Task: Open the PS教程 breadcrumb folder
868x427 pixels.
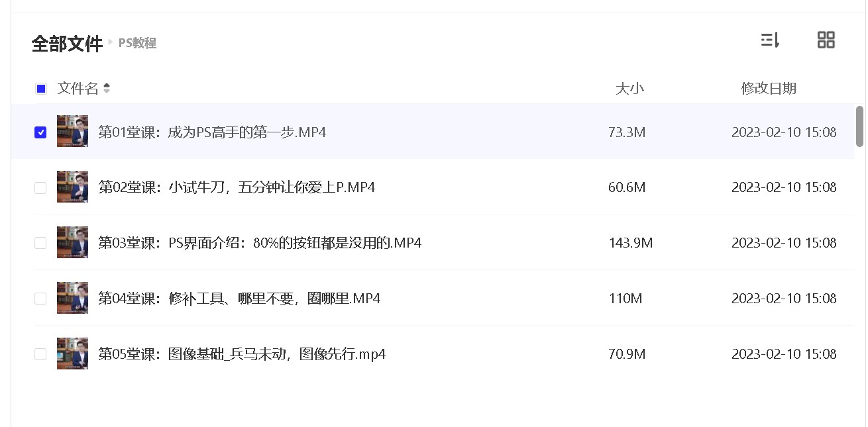Action: tap(137, 44)
